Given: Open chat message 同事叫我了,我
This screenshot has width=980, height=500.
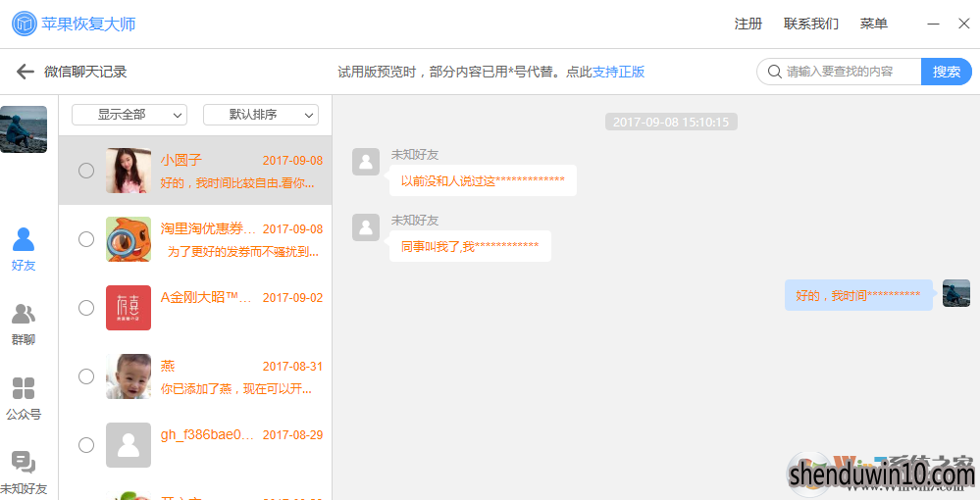Looking at the screenshot, I should [470, 246].
